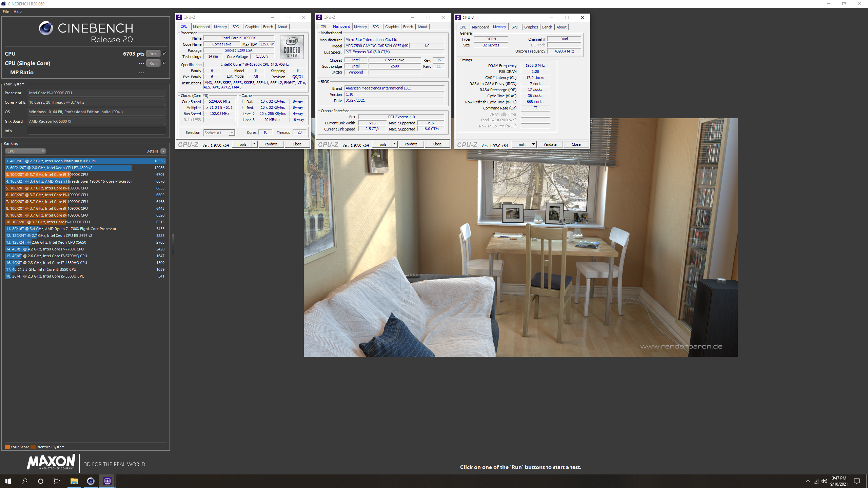Click Validate in first CPU-Z window
868x488 pixels.
pyautogui.click(x=271, y=144)
